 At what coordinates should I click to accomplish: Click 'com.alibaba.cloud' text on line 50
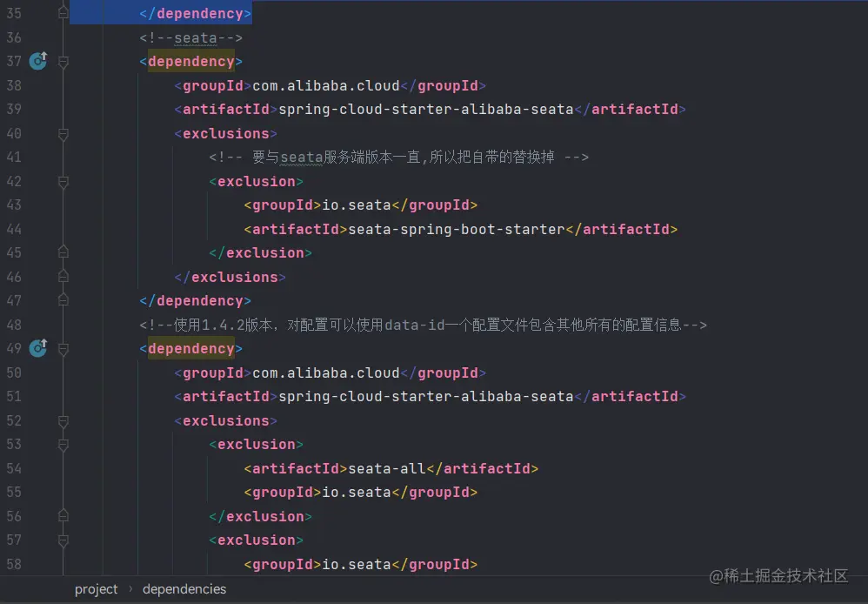(325, 372)
